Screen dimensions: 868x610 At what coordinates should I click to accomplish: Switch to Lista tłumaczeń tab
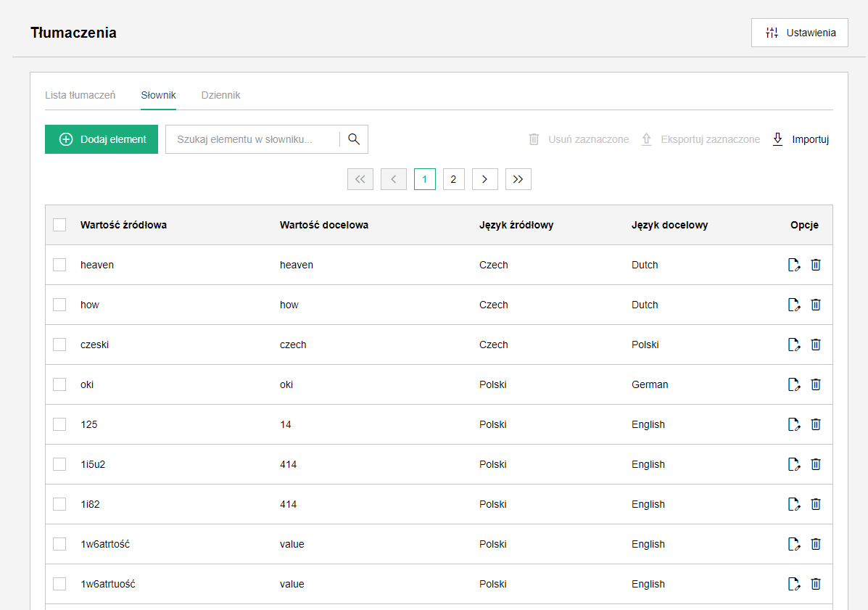click(x=80, y=95)
